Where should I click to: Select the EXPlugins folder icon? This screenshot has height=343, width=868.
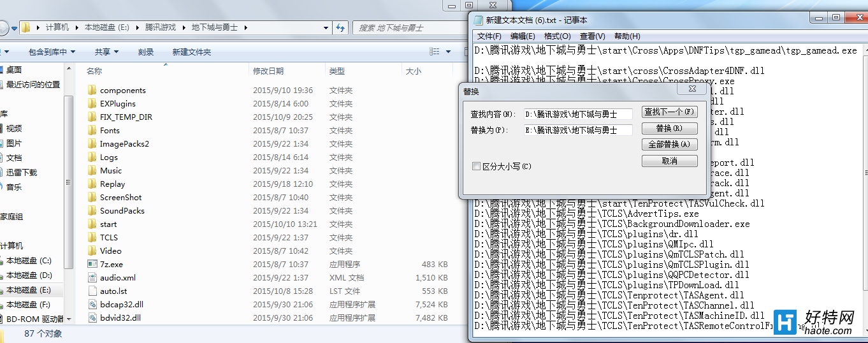(92, 104)
